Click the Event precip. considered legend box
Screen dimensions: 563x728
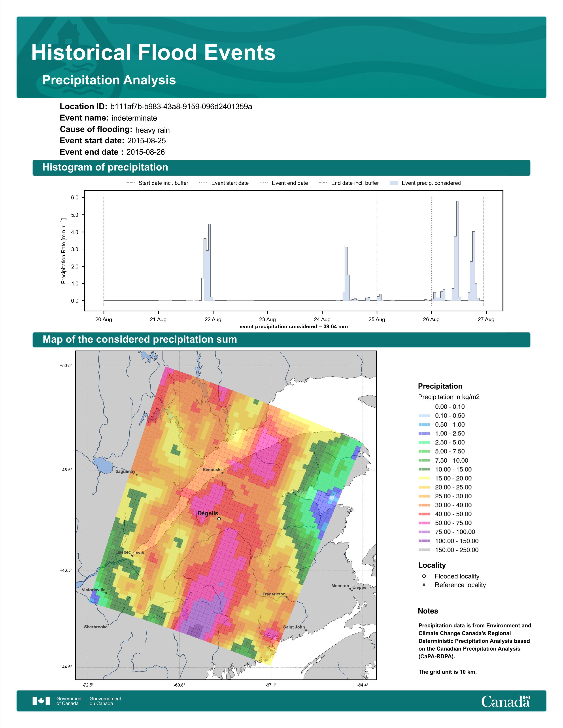[x=394, y=183]
